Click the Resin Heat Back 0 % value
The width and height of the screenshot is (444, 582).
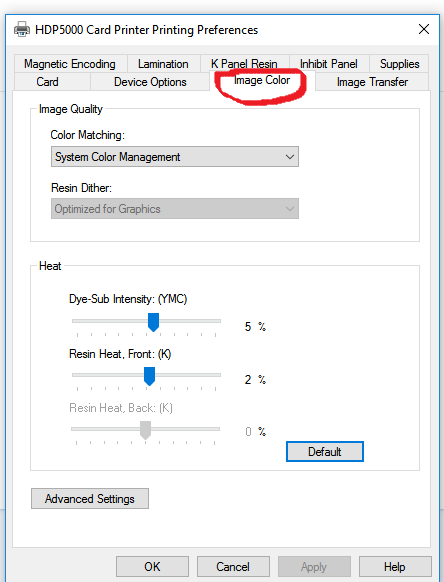255,432
